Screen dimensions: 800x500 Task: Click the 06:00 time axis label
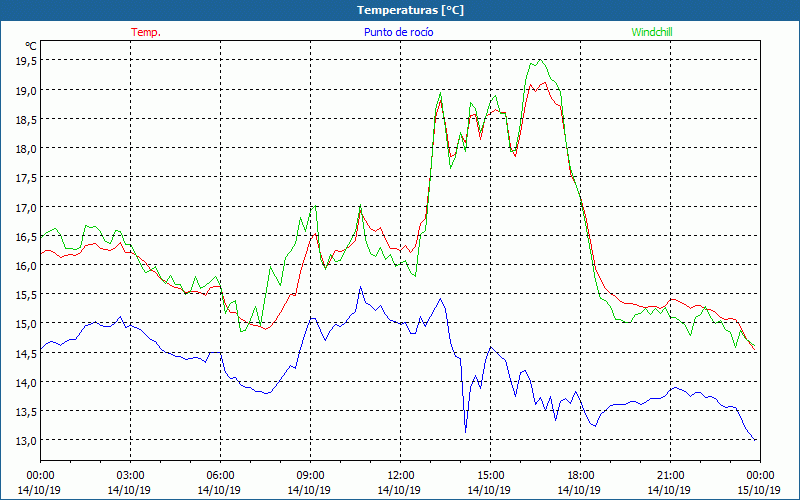(220, 476)
